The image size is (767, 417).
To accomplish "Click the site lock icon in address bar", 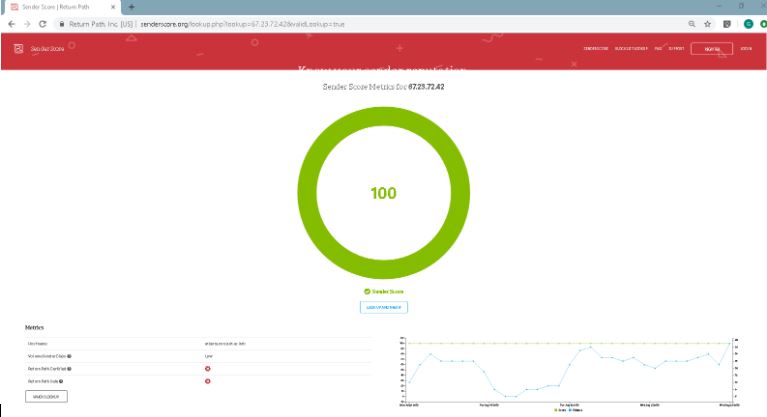I will pyautogui.click(x=62, y=24).
